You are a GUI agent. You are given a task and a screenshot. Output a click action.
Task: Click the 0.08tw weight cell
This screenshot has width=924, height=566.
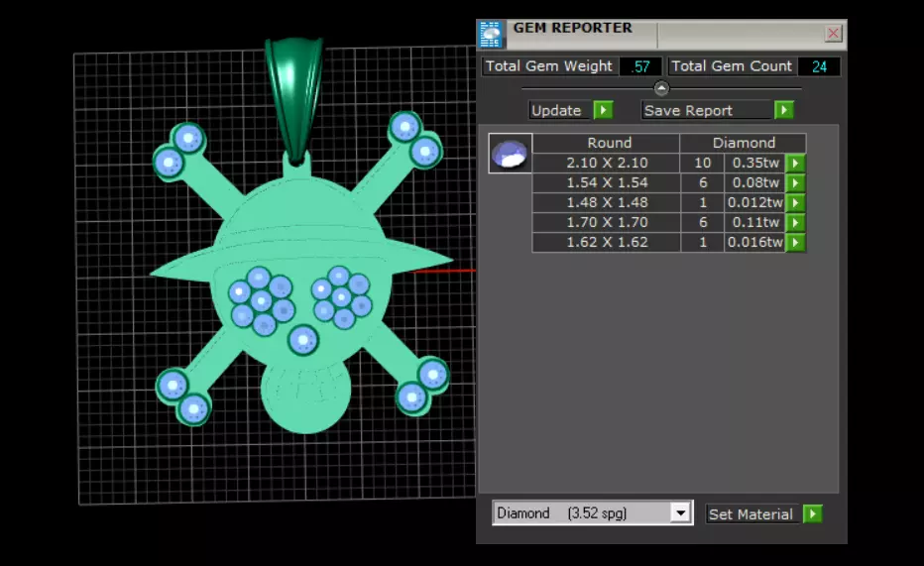tap(754, 183)
